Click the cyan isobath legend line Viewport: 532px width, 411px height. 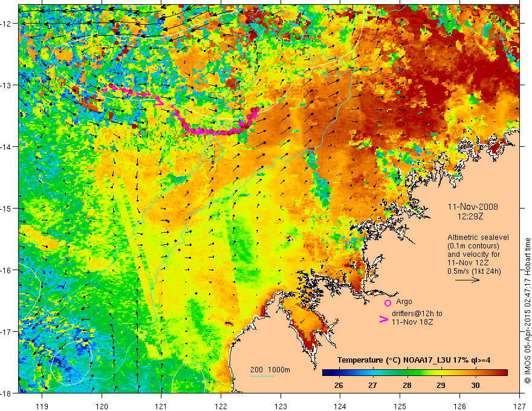(x=262, y=376)
